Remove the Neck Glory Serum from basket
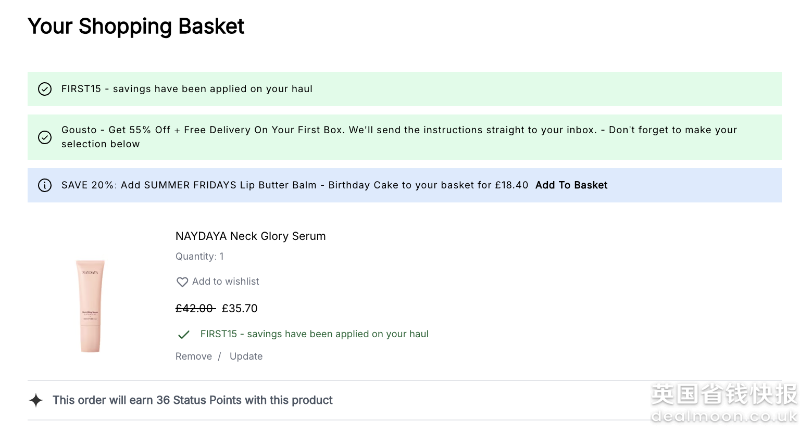The image size is (800, 433). 193,356
